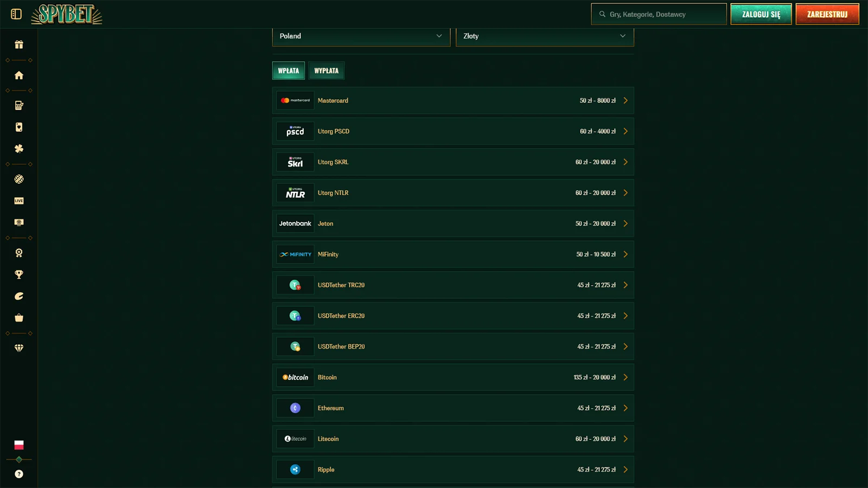This screenshot has height=488, width=868.
Task: Select the Utorg NTLR payment name
Action: [333, 193]
